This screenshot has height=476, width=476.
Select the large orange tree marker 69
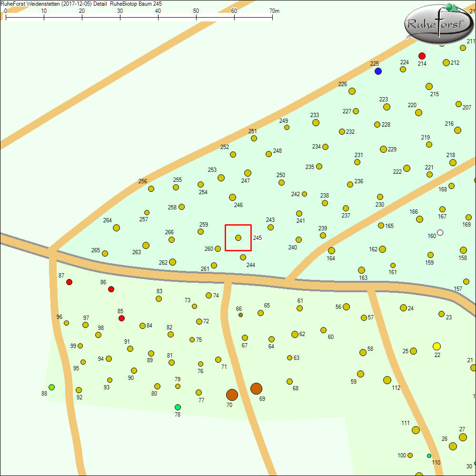(x=256, y=388)
